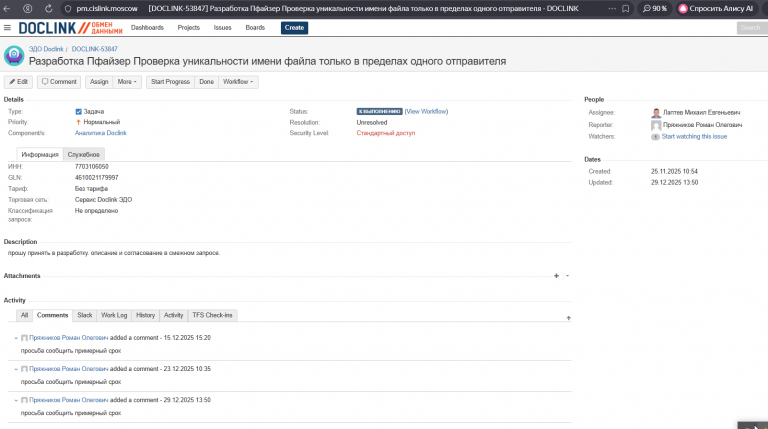Click the browser back arrow
Screen dimensions: 768x429
coord(7,8)
